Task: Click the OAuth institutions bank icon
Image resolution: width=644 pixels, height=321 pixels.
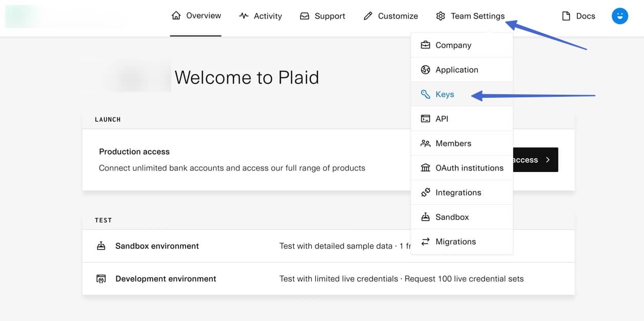Action: pyautogui.click(x=426, y=168)
